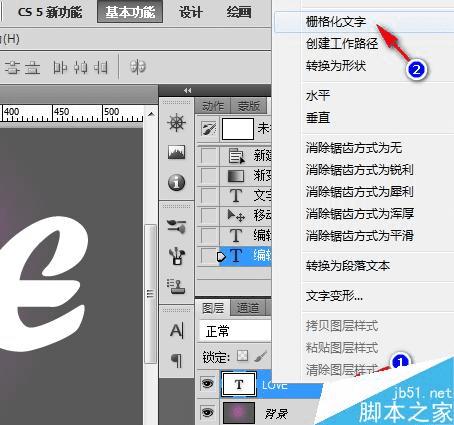
Task: Click the white history snapshot thumbnail
Action: (238, 129)
